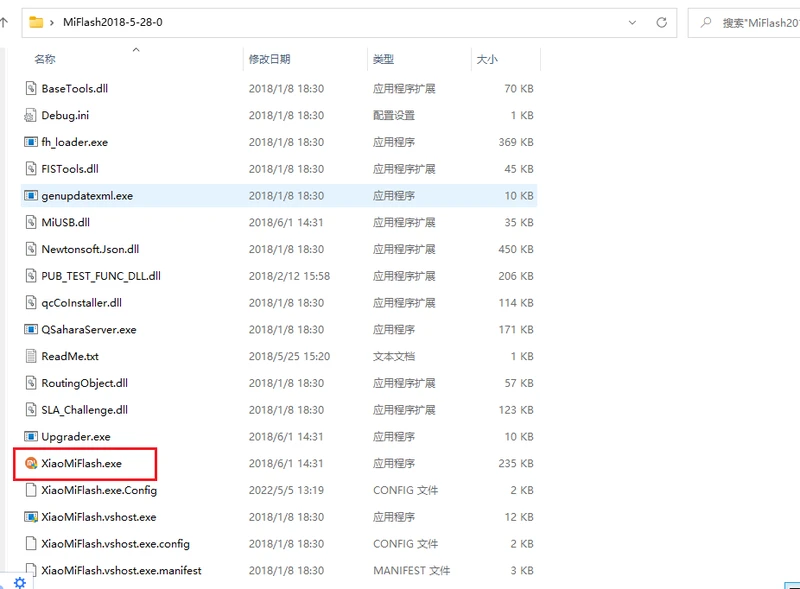Click the XiaoMiFlash.vshost.exe application icon

coord(31,517)
